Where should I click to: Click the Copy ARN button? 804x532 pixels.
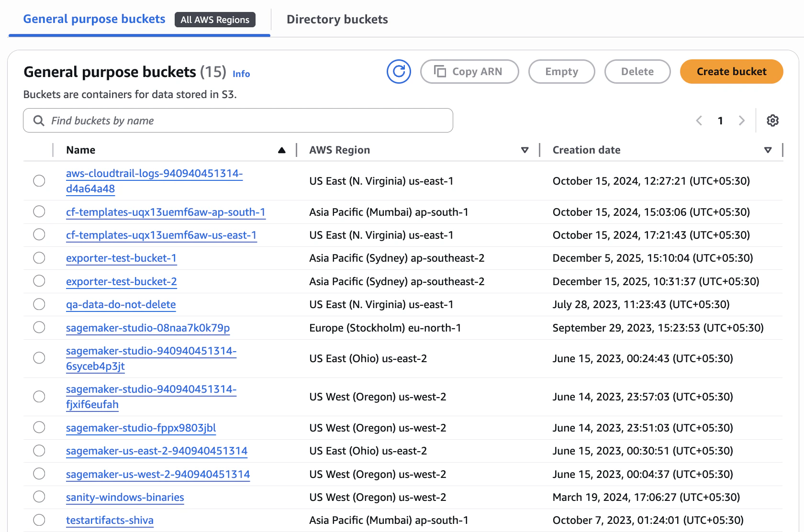[x=469, y=72]
